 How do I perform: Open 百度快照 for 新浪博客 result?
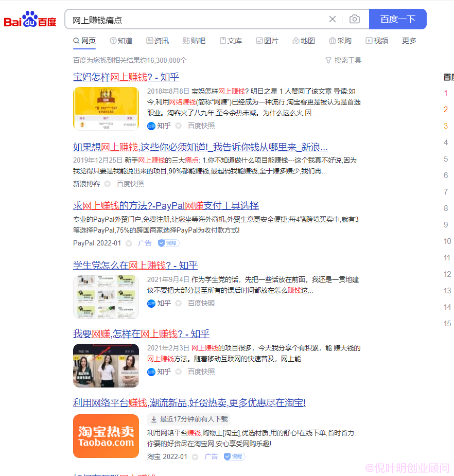click(130, 184)
